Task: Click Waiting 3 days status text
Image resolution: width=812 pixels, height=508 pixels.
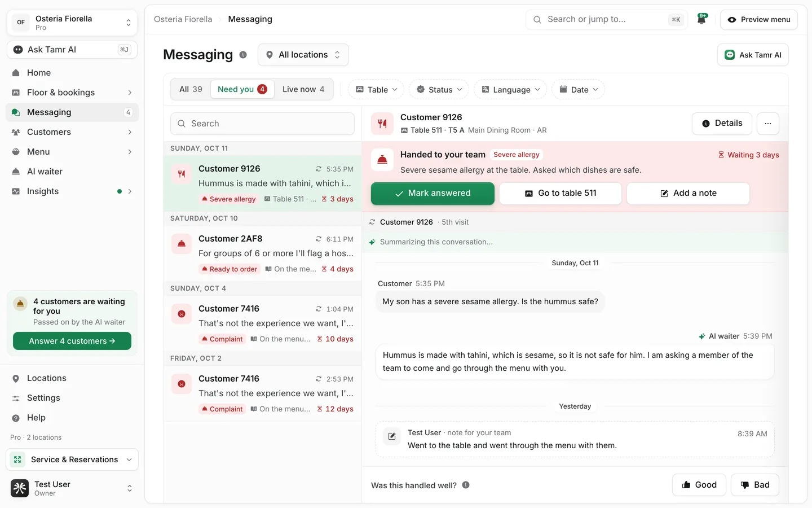Action: click(748, 155)
